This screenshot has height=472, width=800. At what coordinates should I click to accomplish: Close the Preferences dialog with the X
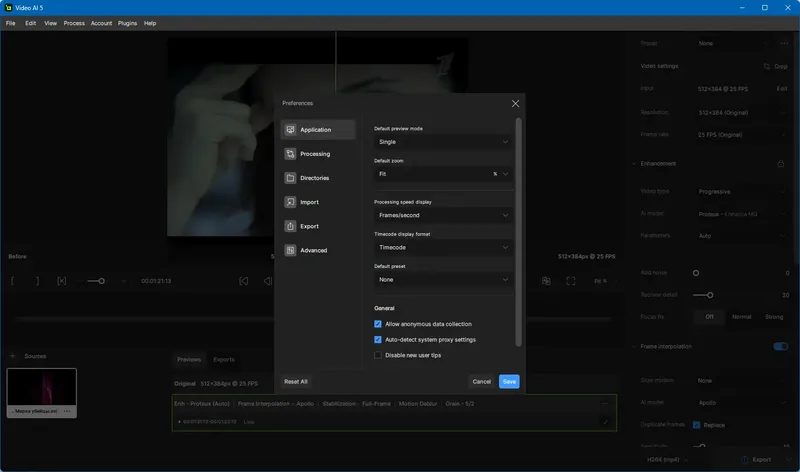coord(515,104)
